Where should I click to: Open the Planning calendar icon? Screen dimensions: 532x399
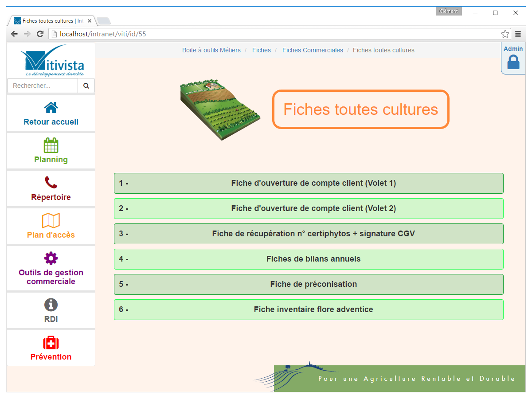[51, 145]
